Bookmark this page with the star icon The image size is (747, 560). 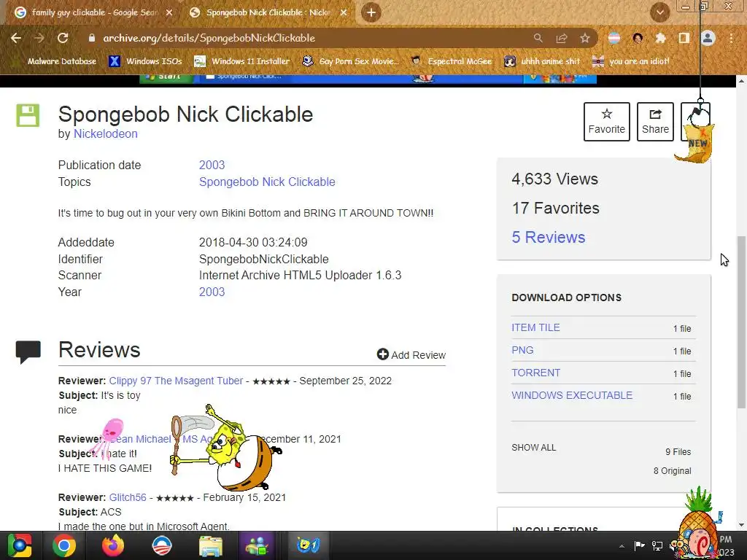[x=585, y=38]
